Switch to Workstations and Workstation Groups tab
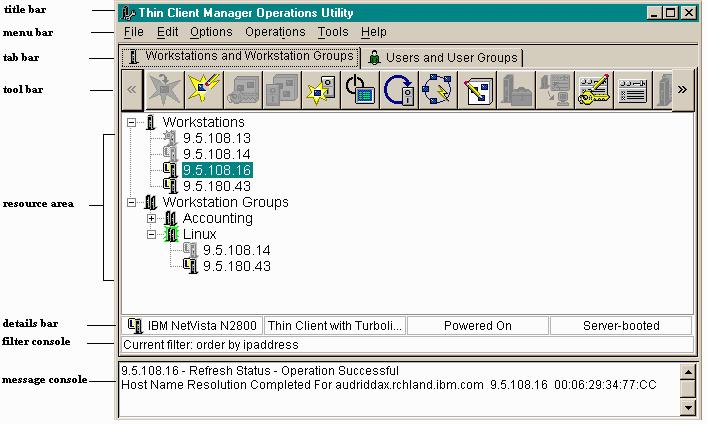This screenshot has height=424, width=707. pyautogui.click(x=241, y=57)
